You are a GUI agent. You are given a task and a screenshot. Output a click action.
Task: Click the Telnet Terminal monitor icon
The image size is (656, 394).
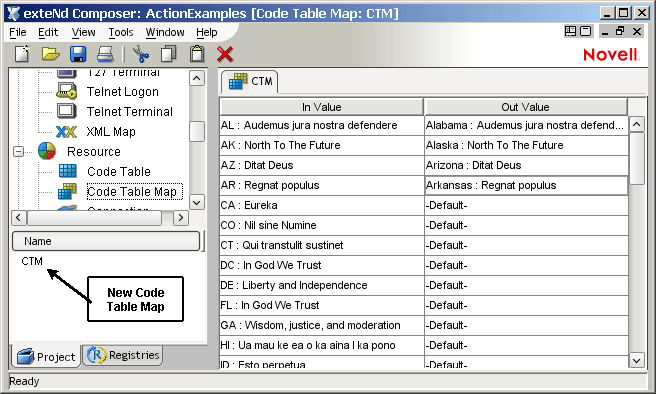click(67, 111)
